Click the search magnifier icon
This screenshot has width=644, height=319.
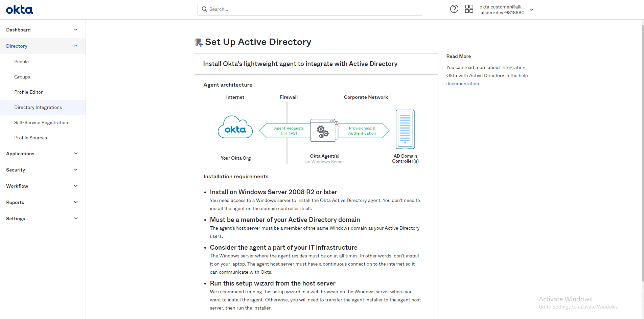(x=204, y=9)
